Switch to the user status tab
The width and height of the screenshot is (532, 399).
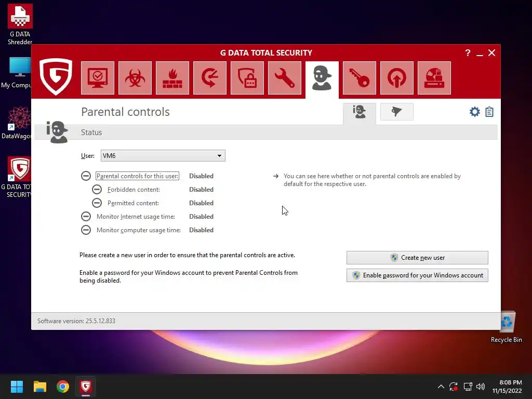click(x=360, y=113)
